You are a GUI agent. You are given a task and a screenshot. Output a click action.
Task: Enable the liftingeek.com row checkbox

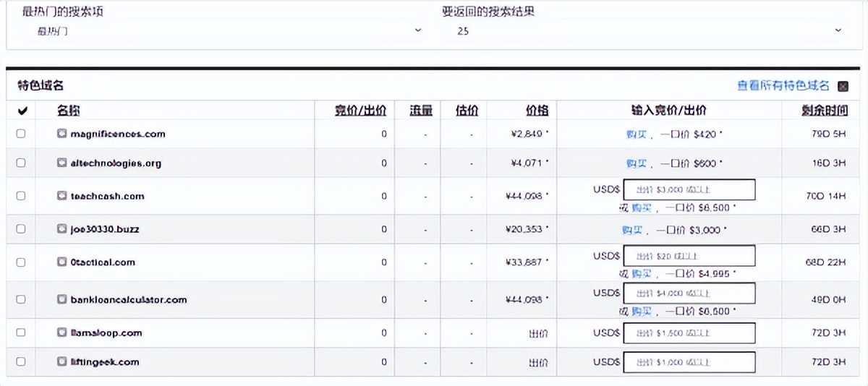(21, 361)
